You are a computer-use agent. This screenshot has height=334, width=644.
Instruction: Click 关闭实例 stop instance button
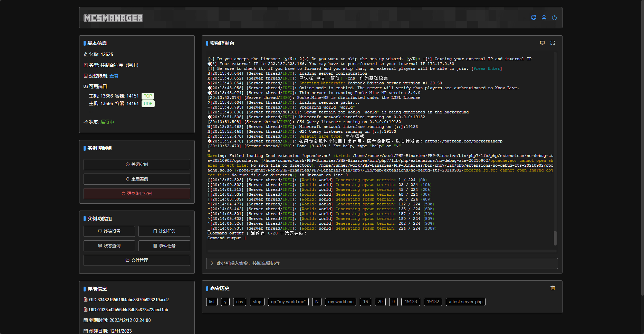[137, 165]
